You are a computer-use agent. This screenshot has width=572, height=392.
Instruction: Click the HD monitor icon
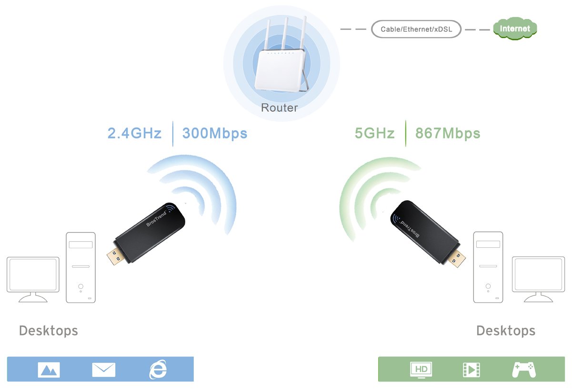point(421,370)
